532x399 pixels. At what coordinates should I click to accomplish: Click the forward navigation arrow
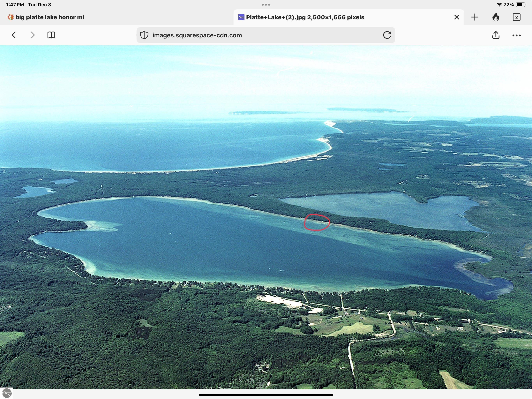coord(33,35)
